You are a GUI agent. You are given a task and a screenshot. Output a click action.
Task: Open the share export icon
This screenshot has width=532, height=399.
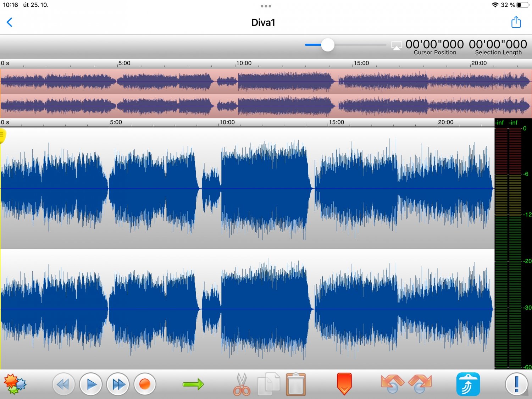(x=516, y=22)
